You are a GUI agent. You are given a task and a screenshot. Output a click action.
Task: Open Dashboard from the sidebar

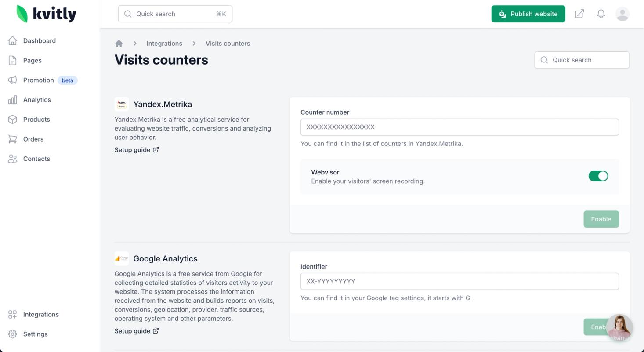[40, 41]
